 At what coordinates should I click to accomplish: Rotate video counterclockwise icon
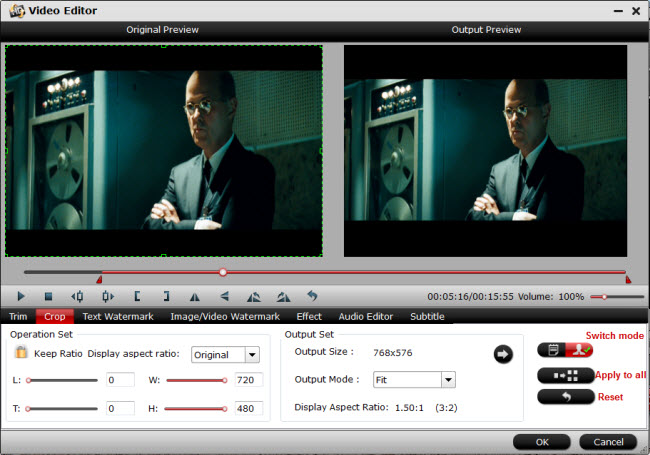tap(254, 297)
